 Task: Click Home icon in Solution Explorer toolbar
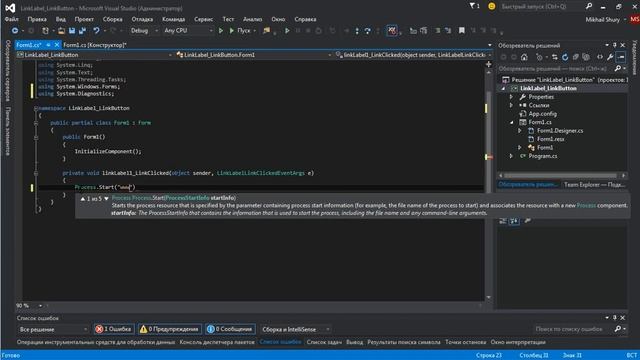[524, 57]
